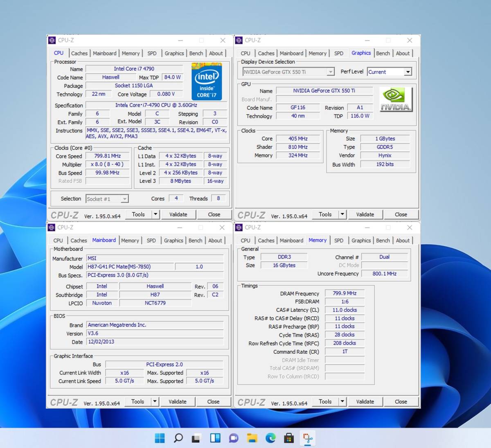
Task: Expand Tools arrow in Graphics window
Action: coord(342,214)
